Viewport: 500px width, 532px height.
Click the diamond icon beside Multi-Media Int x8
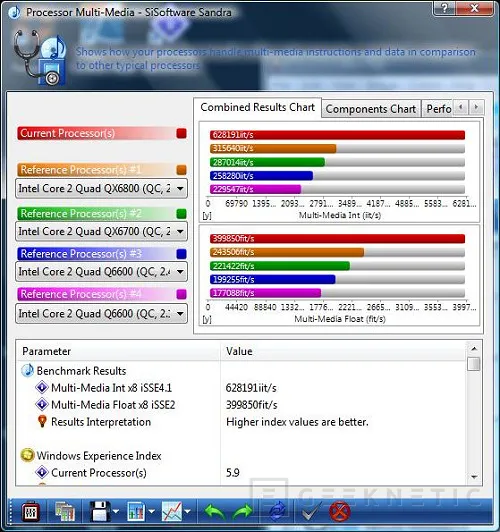point(42,387)
